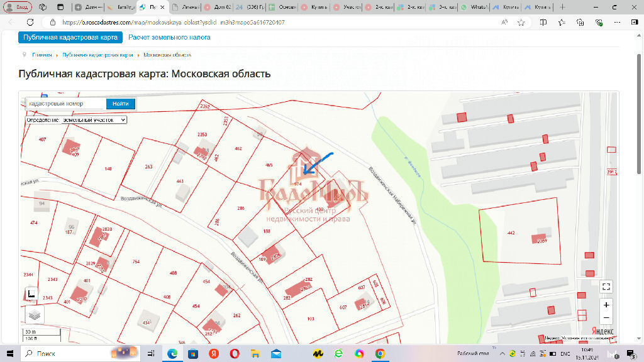
Task: Open the map layers icon
Action: pos(35,314)
